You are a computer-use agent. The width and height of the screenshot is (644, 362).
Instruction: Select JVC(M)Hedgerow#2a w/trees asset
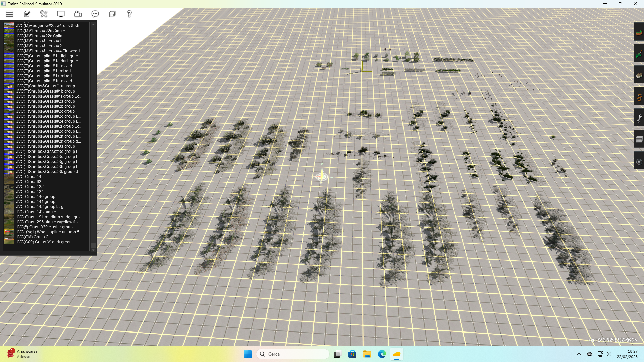point(49,26)
